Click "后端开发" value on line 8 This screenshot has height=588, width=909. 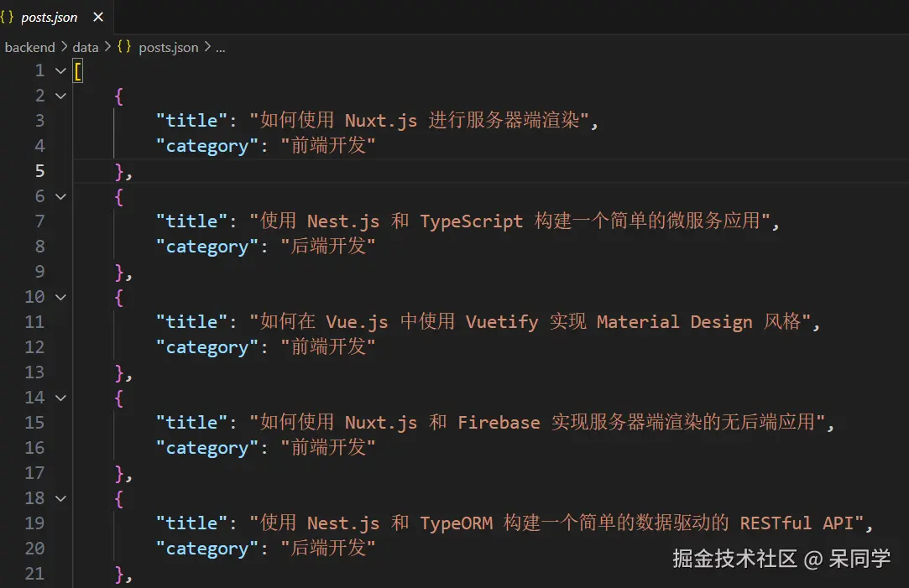(328, 247)
